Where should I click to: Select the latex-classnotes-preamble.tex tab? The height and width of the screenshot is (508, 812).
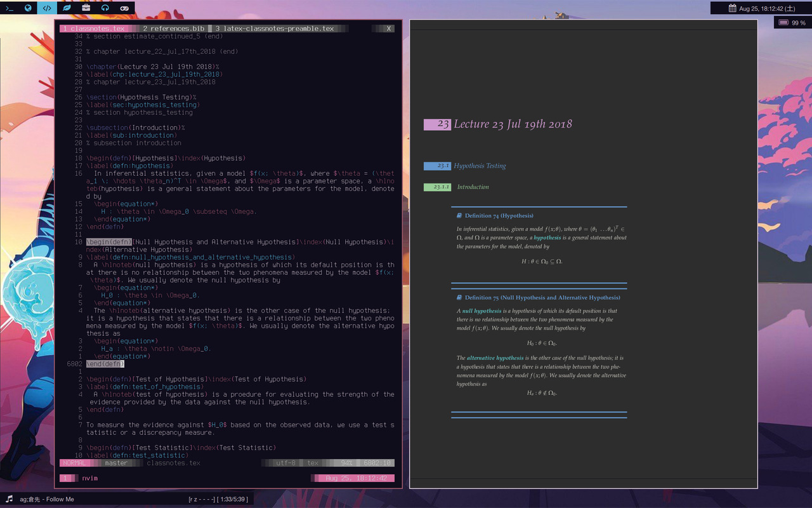(x=275, y=29)
